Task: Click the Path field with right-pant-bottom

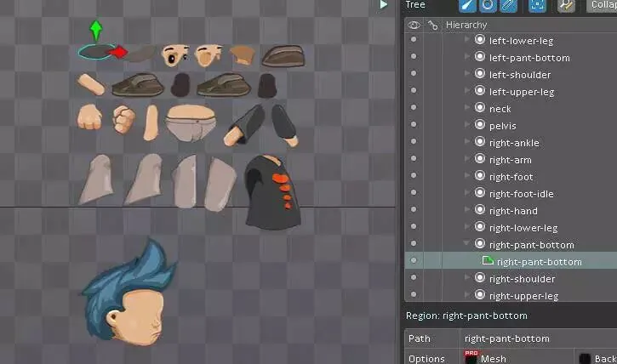Action: 538,338
